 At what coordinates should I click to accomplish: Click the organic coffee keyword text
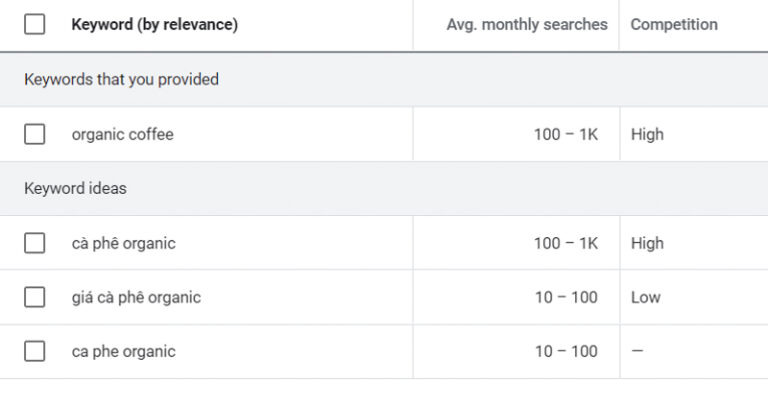click(122, 134)
